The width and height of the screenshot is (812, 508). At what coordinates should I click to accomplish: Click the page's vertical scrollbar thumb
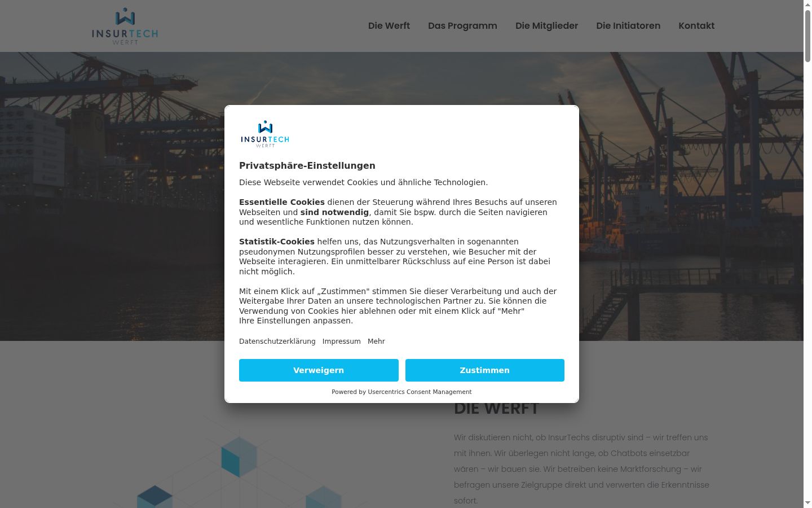807,35
